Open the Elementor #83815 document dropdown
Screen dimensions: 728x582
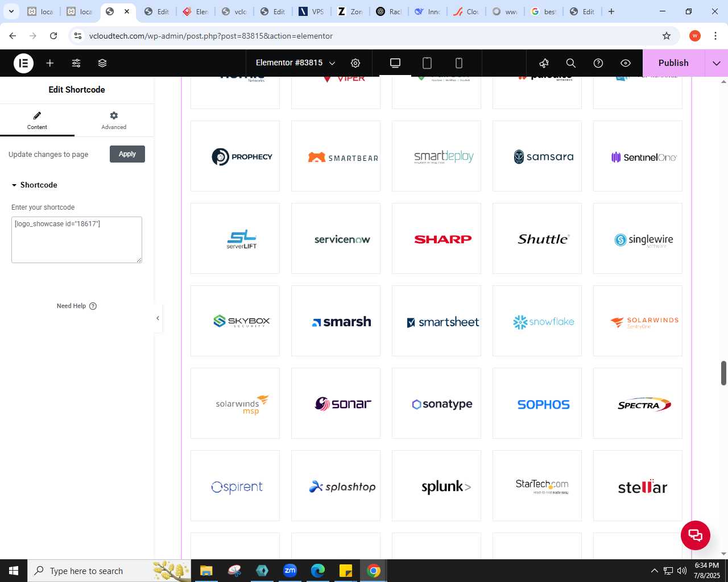[296, 63]
